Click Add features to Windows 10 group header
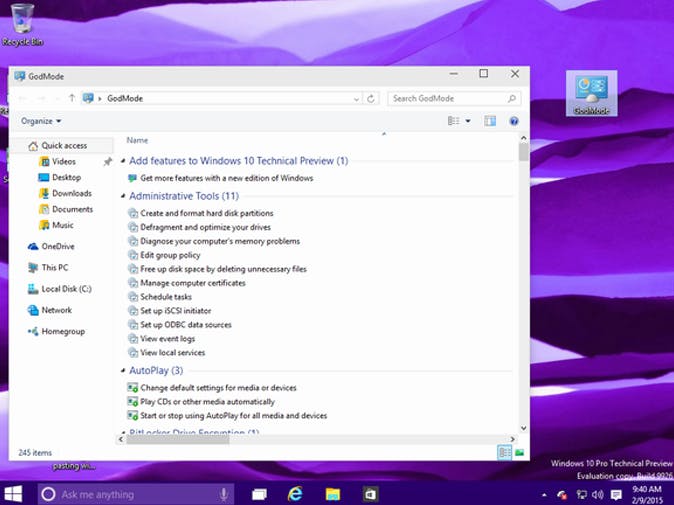This screenshot has width=674, height=505. [239, 161]
